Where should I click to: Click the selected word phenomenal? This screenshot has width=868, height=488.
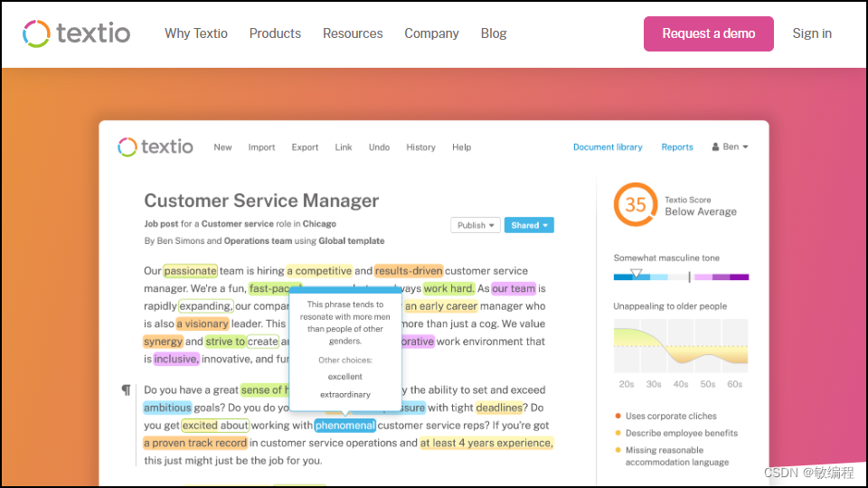click(x=345, y=426)
